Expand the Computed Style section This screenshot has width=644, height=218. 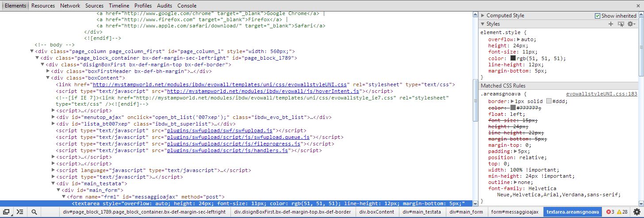(x=483, y=15)
